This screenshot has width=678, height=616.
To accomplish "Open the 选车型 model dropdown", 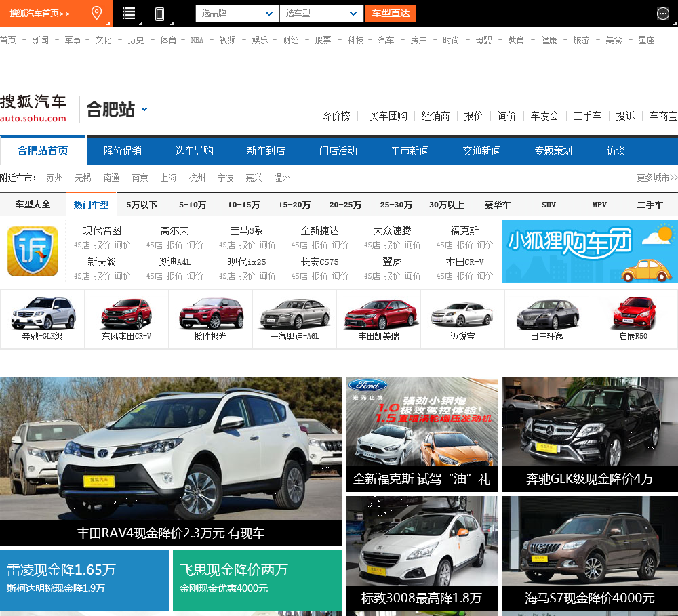I will pos(321,14).
